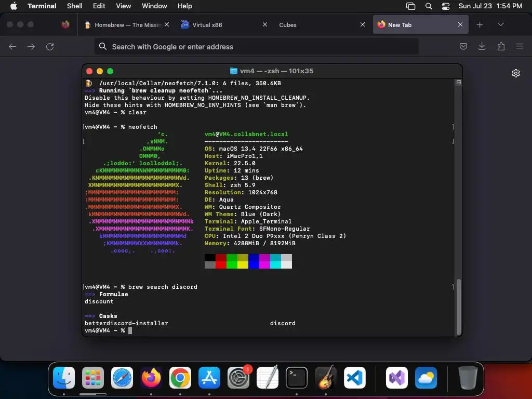Click 'betterdiscord-installer' cask result
Viewport: 532px width, 399px height.
coord(127,323)
